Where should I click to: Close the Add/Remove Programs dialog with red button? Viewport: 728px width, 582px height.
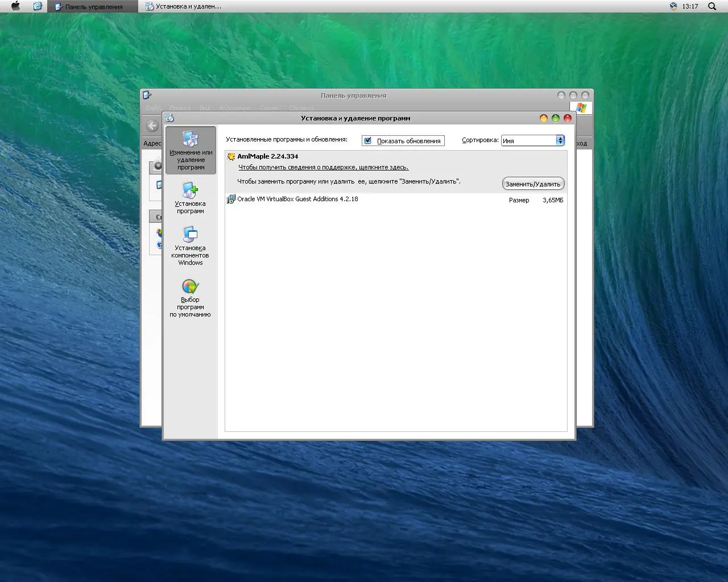tap(567, 118)
